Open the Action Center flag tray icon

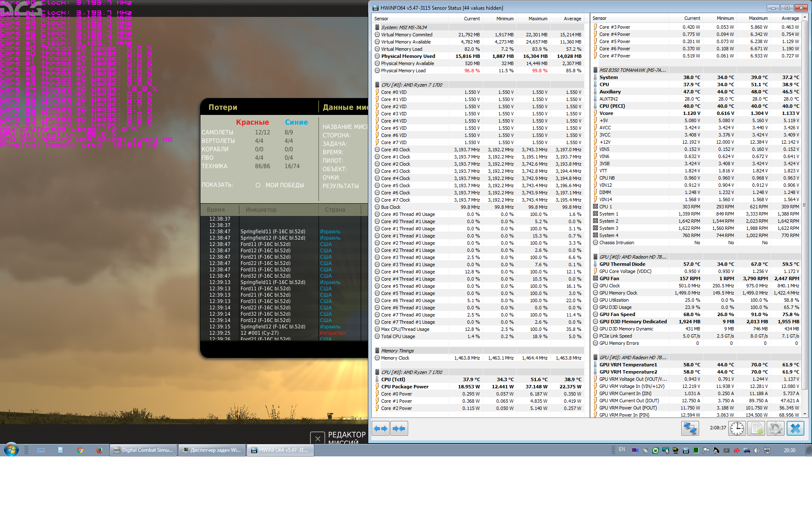tap(706, 450)
